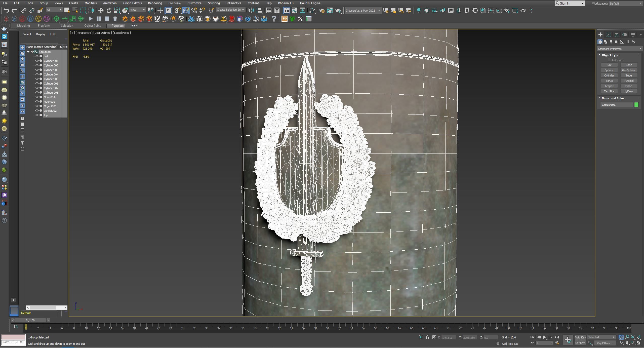Toggle visibility of NGon001
Image resolution: width=644 pixels, height=348 pixels.
point(37,97)
